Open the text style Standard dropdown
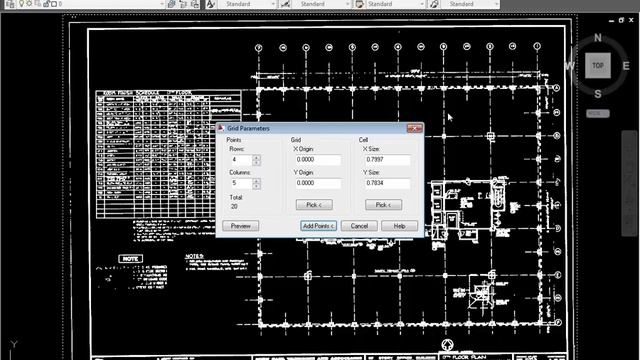The image size is (640, 360). click(273, 4)
